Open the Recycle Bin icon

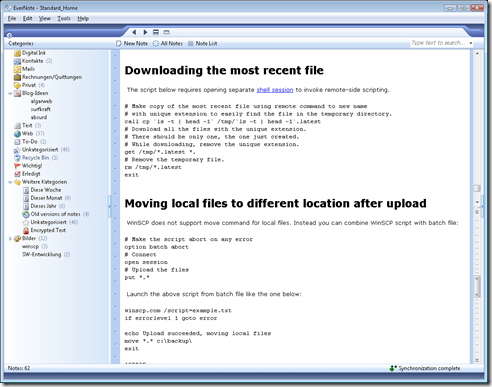coord(17,158)
